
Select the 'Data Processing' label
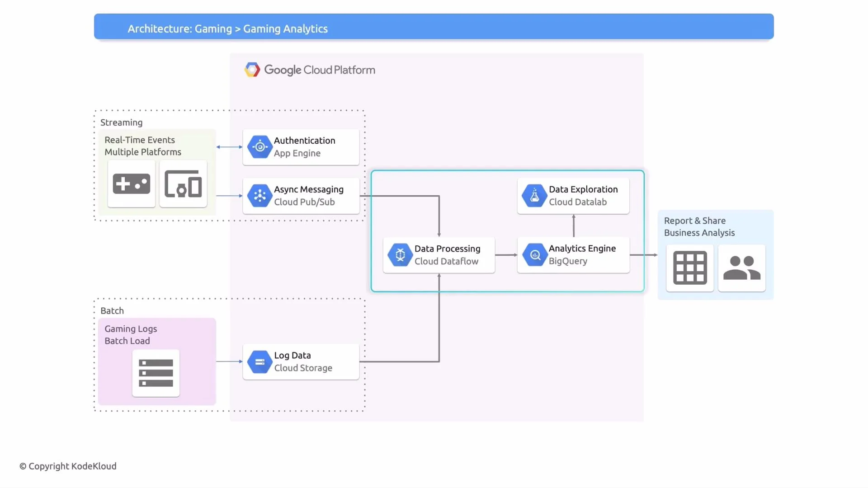pos(448,249)
